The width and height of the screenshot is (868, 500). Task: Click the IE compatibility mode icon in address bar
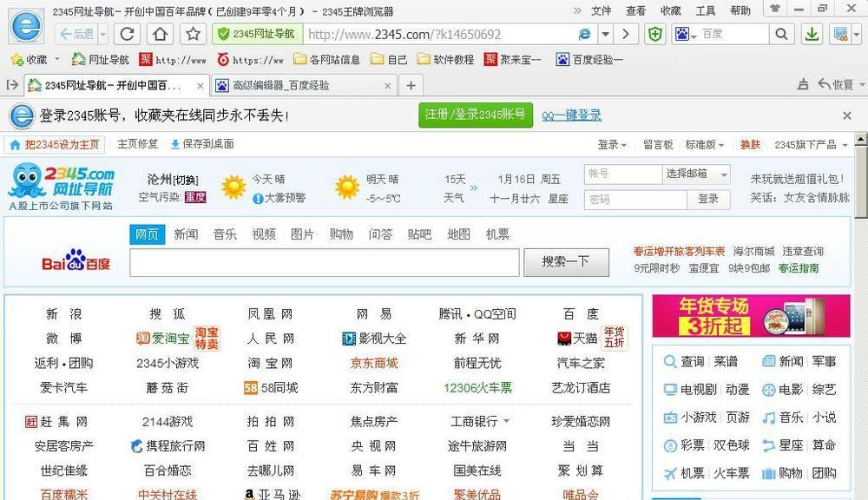point(584,35)
